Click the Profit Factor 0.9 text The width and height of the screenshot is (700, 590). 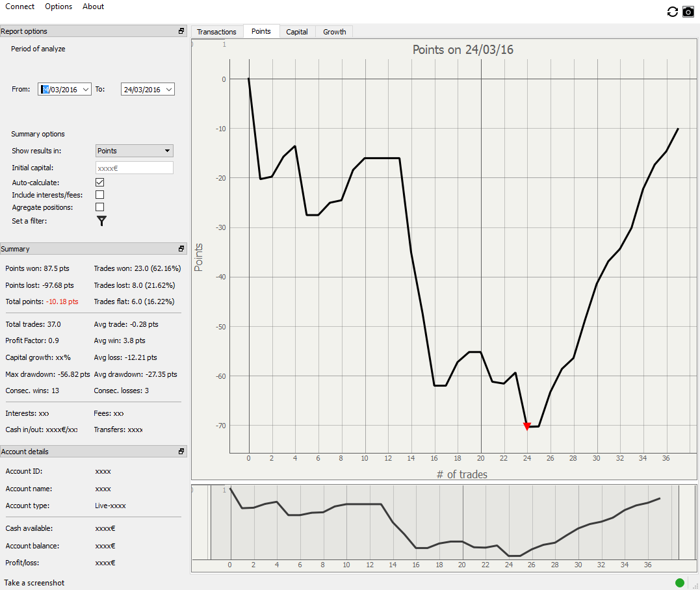[x=32, y=340]
